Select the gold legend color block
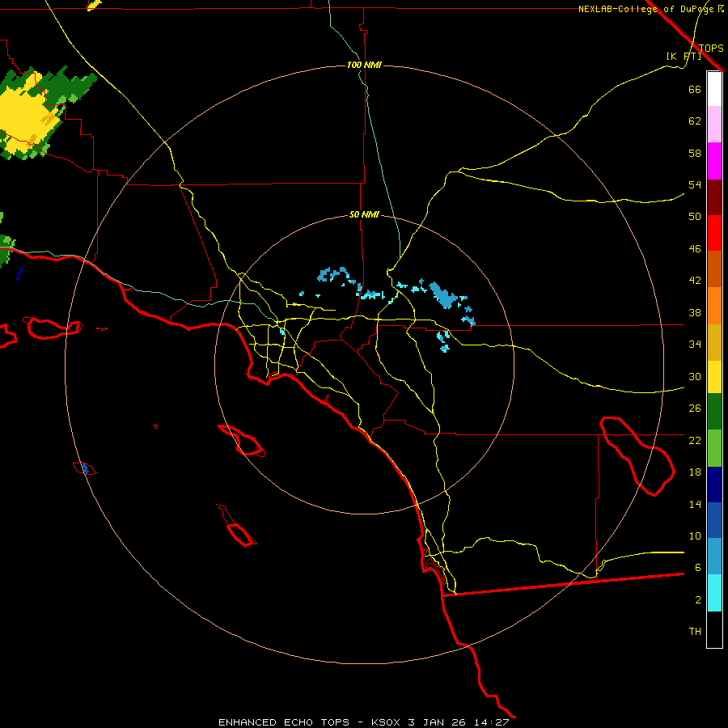 tap(714, 343)
